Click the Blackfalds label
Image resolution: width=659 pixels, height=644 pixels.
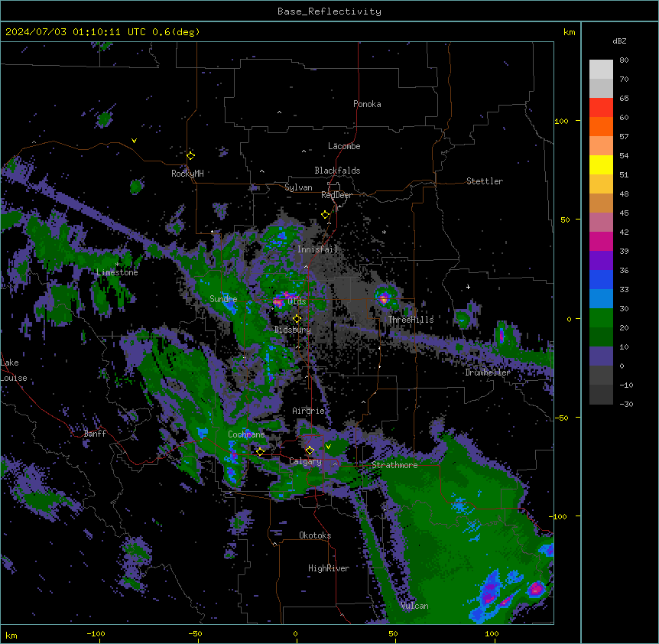pyautogui.click(x=337, y=171)
